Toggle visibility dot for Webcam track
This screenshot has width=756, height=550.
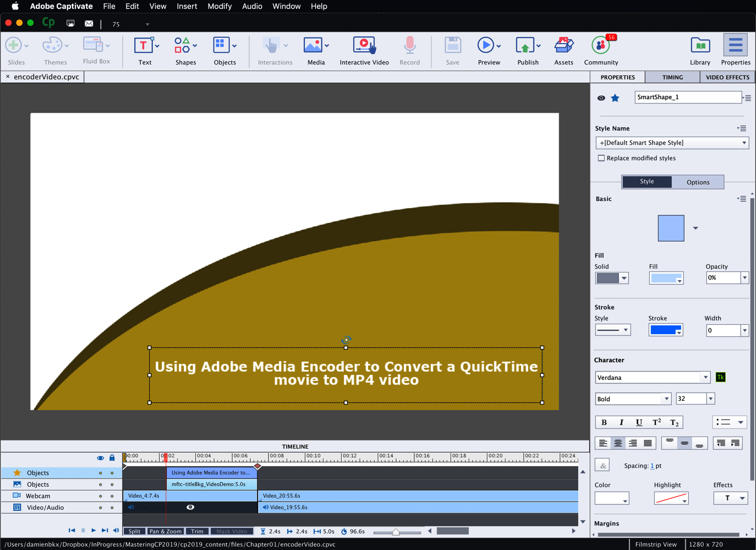(100, 496)
